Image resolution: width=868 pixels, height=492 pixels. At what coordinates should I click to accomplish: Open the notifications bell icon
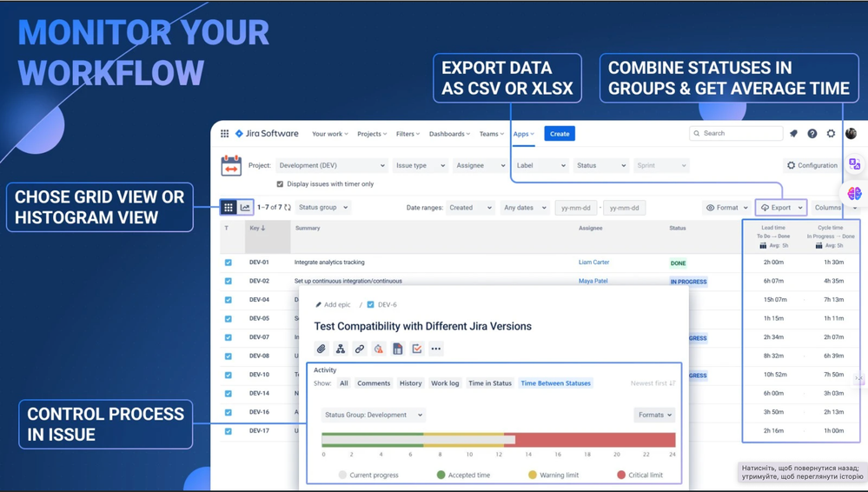pyautogui.click(x=793, y=134)
